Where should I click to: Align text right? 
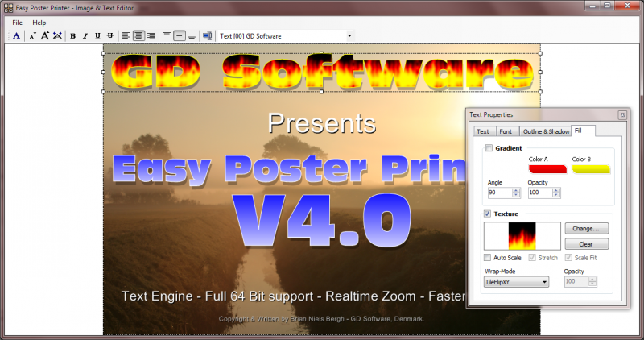coord(151,35)
